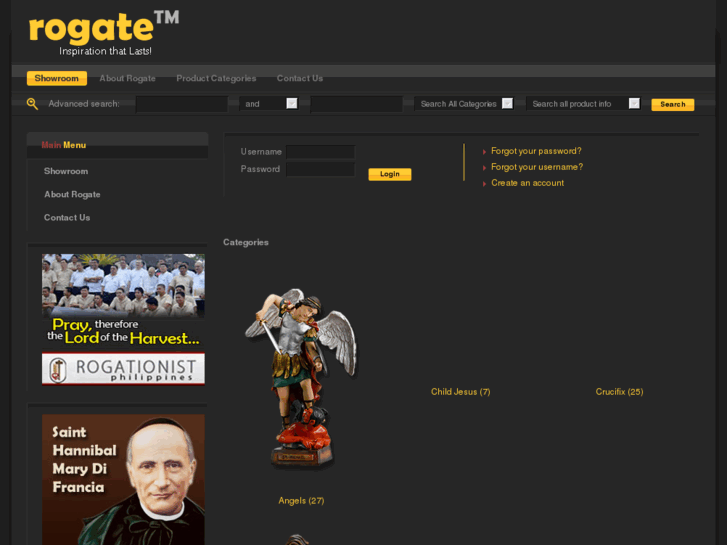Open the Forgot your username link
Image resolution: width=727 pixels, height=545 pixels.
click(x=537, y=167)
